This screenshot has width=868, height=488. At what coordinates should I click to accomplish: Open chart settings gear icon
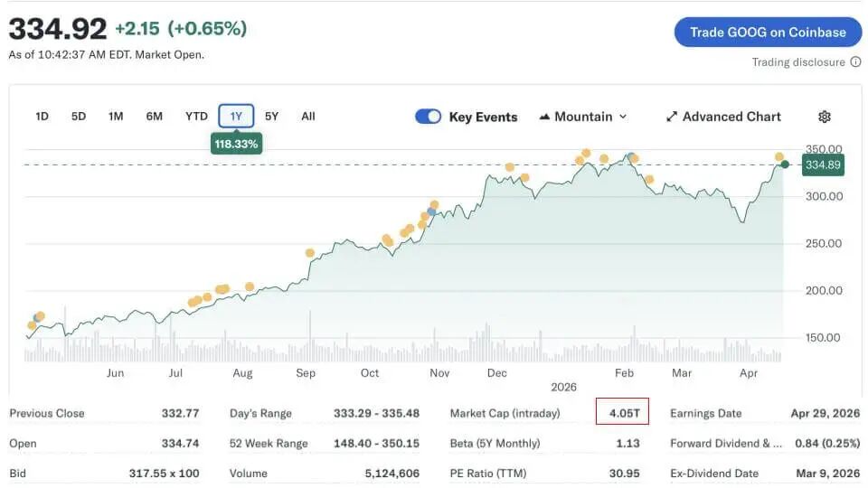pyautogui.click(x=824, y=117)
